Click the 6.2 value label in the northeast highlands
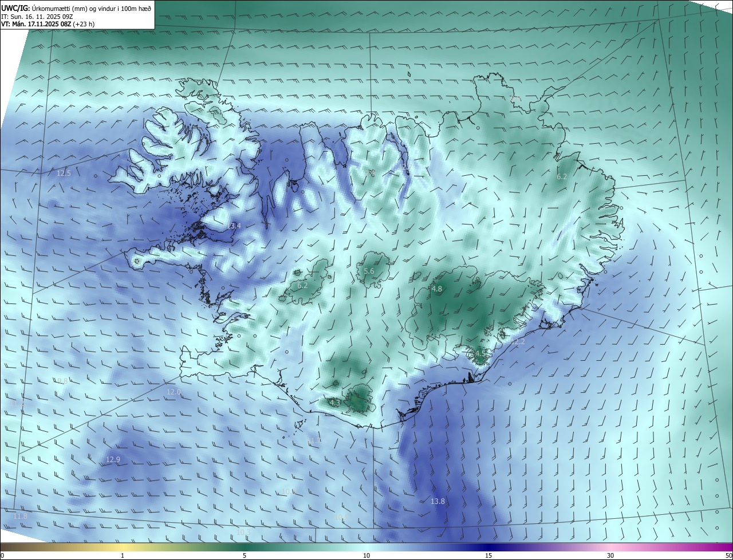 tap(562, 177)
